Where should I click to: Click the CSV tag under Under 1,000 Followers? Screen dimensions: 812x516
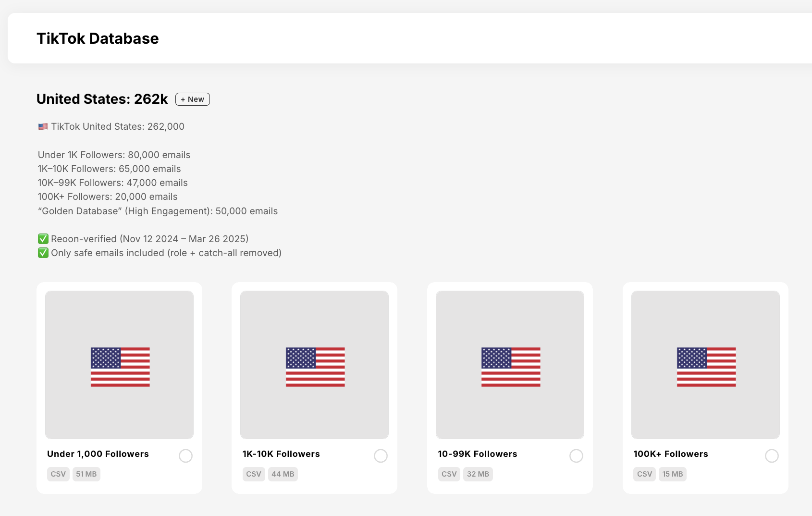click(58, 474)
